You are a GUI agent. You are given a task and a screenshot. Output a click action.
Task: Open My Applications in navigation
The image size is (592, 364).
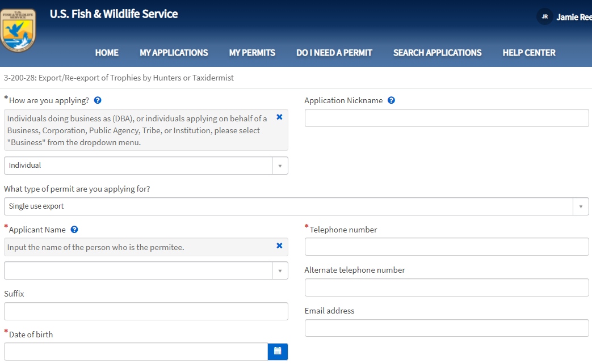tap(174, 53)
